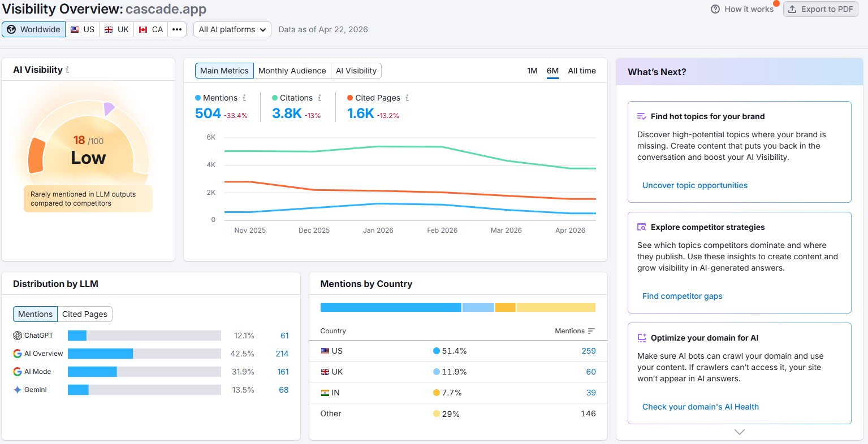Click the US segment of country bar
Viewport: 868px width, 444px height.
391,307
